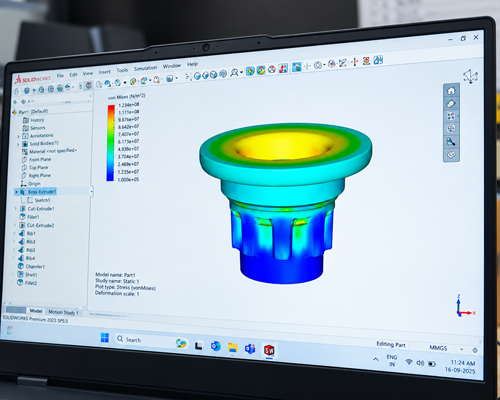This screenshot has width=500, height=400.
Task: Click the view orientation triad cube icon
Action: (x=471, y=76)
